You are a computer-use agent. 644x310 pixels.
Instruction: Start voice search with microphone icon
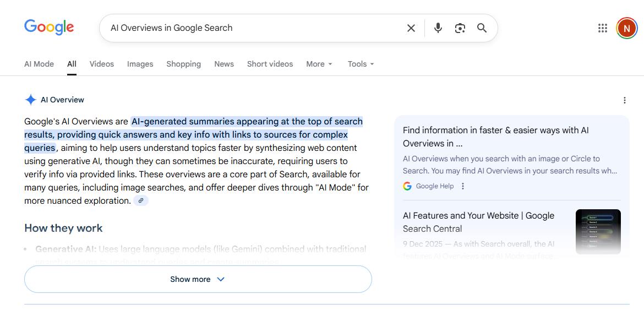tap(438, 28)
